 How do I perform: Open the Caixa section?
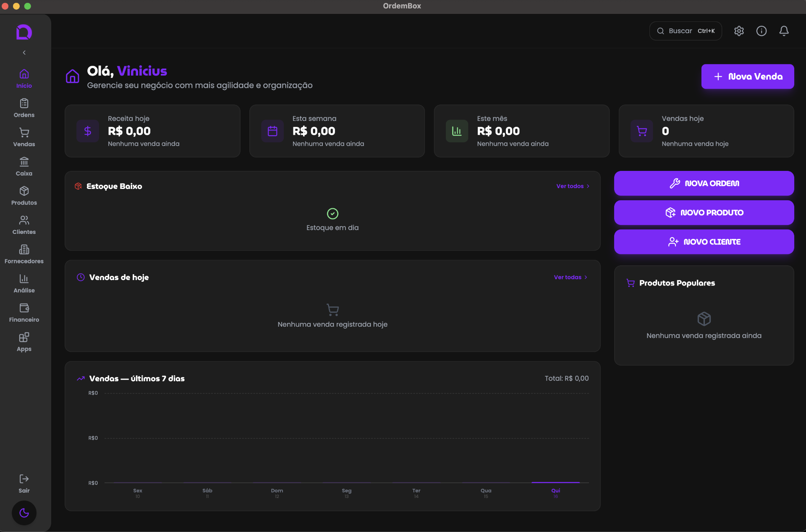coord(24,167)
